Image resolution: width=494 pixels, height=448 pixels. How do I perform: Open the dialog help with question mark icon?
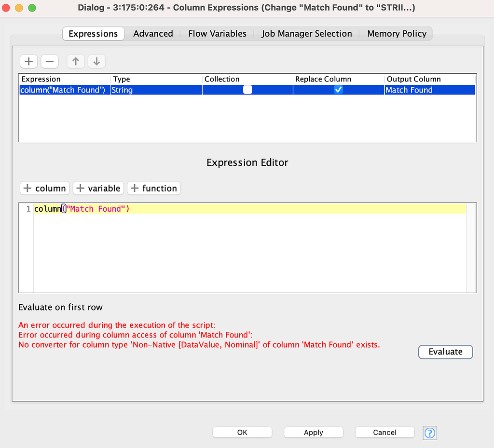pos(429,433)
